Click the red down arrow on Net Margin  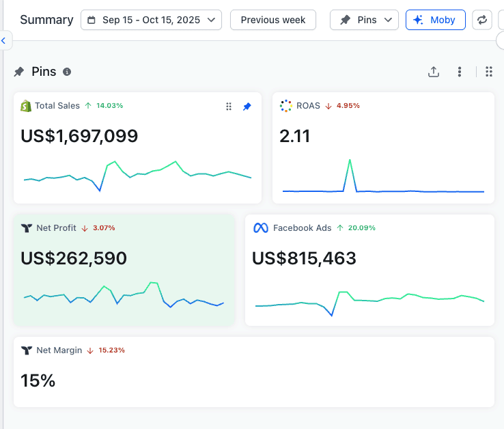click(x=90, y=350)
